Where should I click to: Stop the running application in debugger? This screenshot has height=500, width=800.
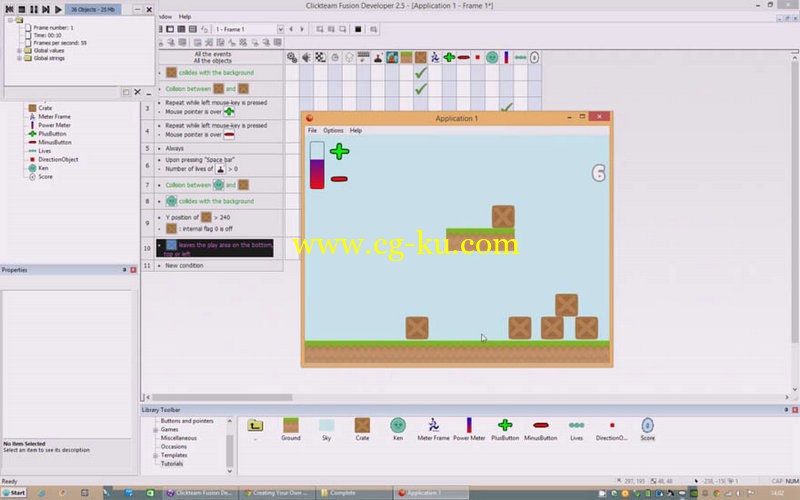pos(21,9)
